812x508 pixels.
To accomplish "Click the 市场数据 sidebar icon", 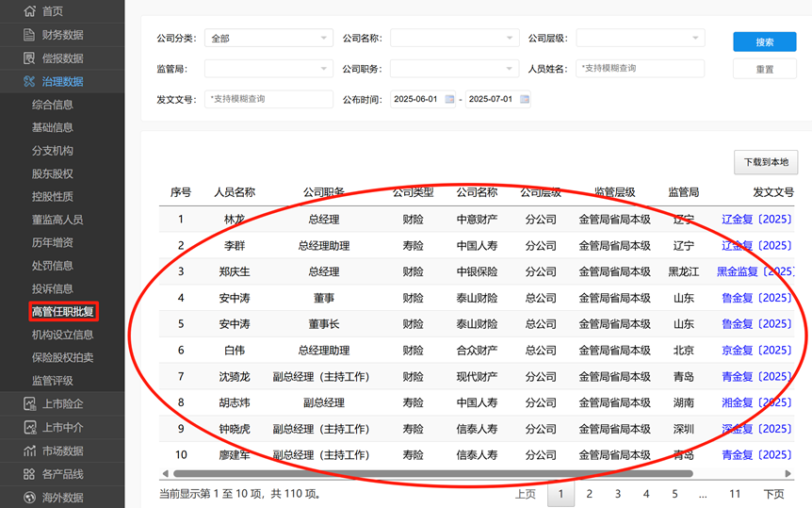I will 29,451.
